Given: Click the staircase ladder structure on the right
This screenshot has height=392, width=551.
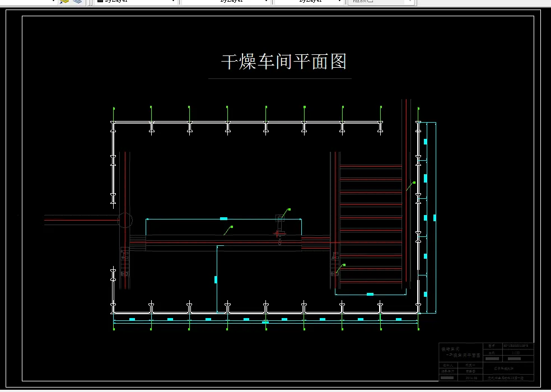Looking at the screenshot, I should [x=370, y=202].
